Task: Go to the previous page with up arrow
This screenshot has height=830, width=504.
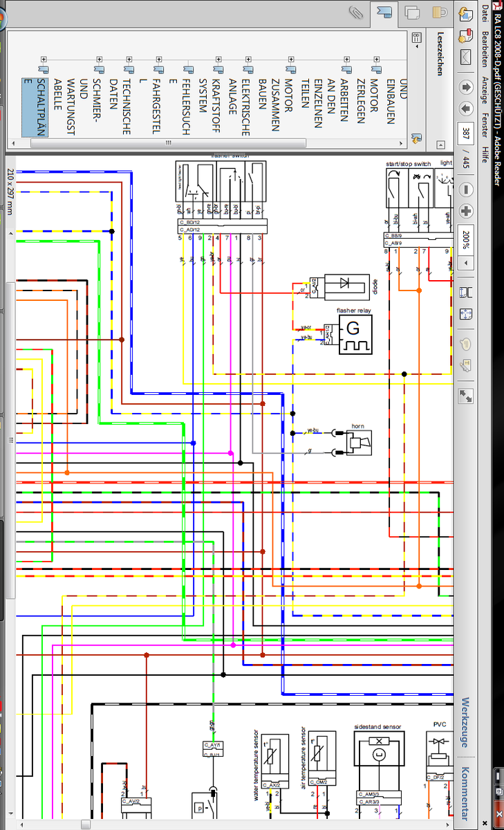Action: (x=465, y=86)
